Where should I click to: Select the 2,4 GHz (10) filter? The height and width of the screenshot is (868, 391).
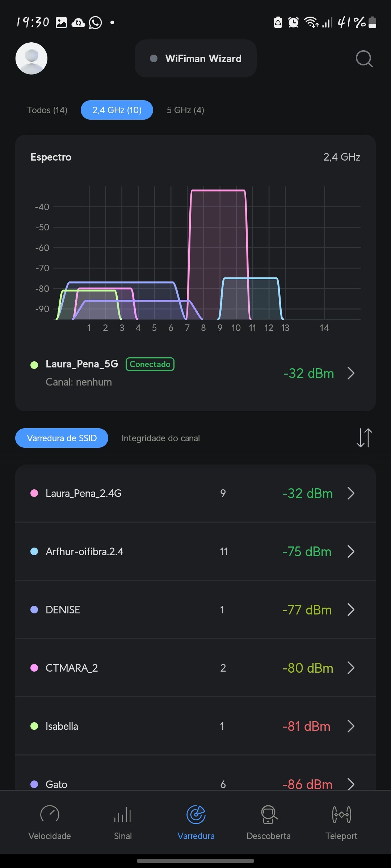[x=117, y=110]
